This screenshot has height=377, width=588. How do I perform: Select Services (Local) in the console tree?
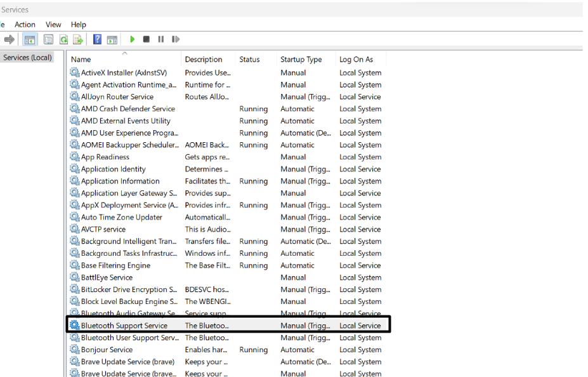tap(27, 58)
